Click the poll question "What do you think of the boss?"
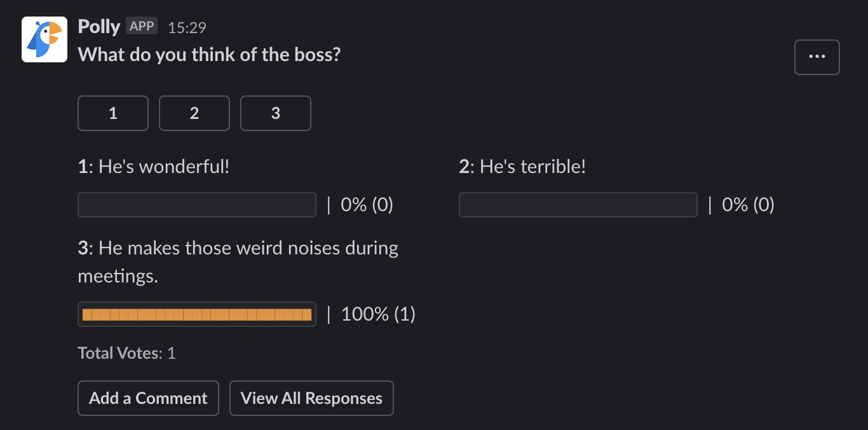This screenshot has height=430, width=868. point(209,55)
